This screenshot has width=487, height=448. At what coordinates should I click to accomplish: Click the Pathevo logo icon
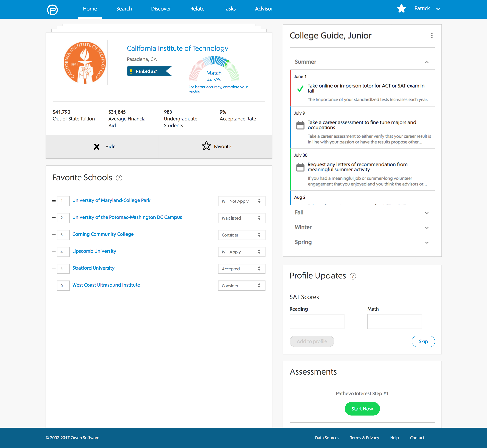(52, 10)
